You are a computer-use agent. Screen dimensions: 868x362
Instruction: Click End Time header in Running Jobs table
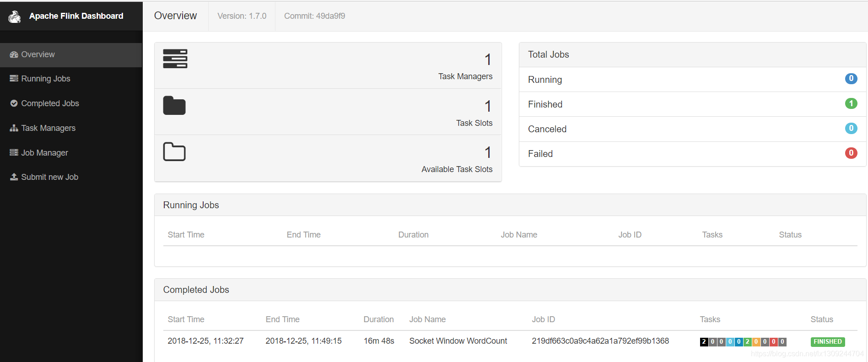303,235
